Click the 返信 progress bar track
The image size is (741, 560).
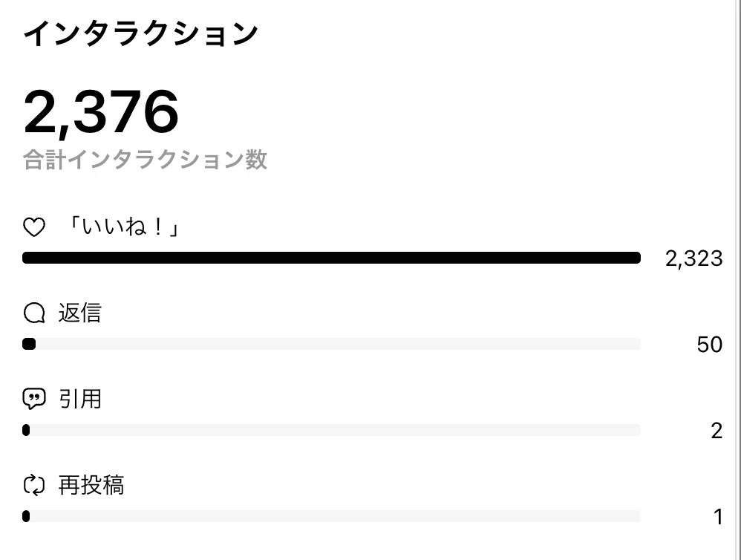[331, 344]
